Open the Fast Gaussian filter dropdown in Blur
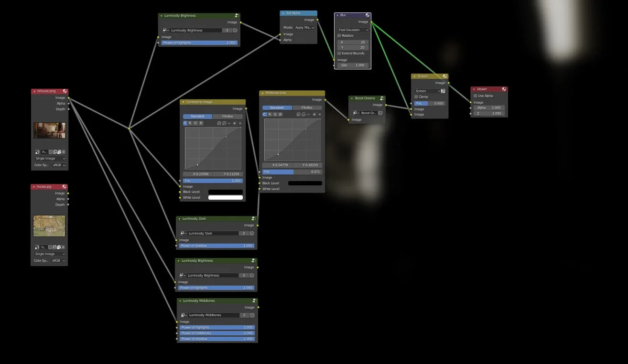The image size is (628, 364). point(352,30)
